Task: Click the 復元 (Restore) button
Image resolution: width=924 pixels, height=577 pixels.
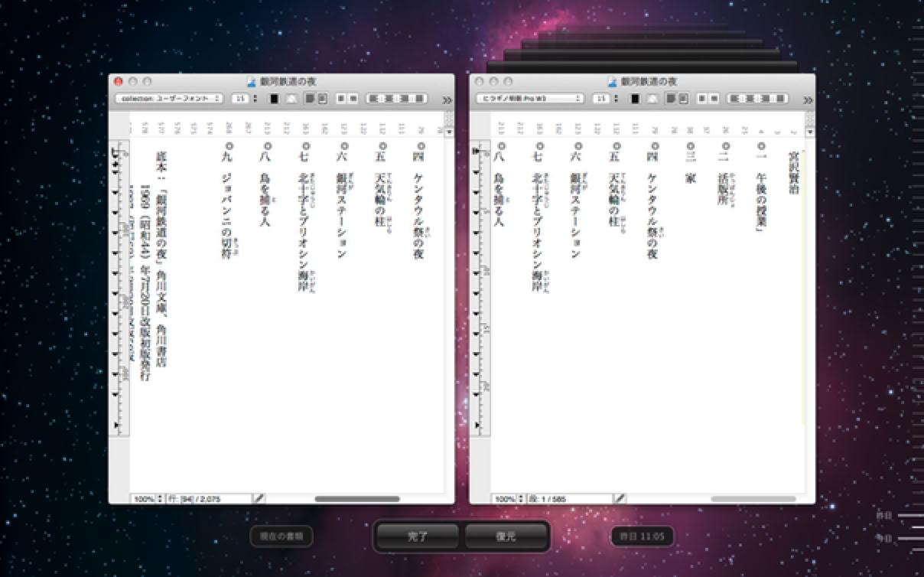Action: (506, 536)
